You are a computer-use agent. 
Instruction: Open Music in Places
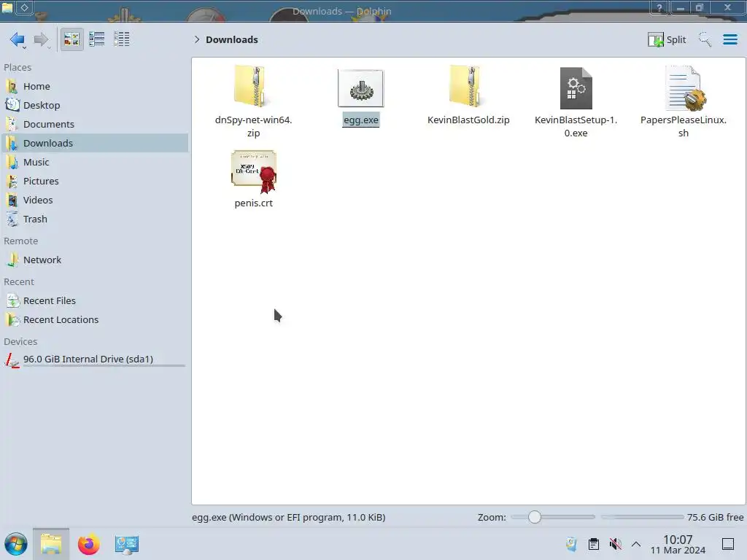pos(95,163)
